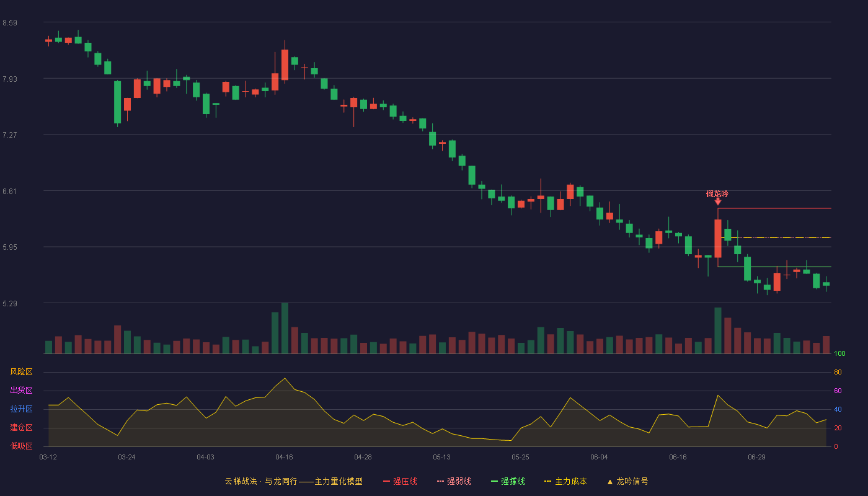
Task: Click the 03-24 date label
Action: (126, 457)
